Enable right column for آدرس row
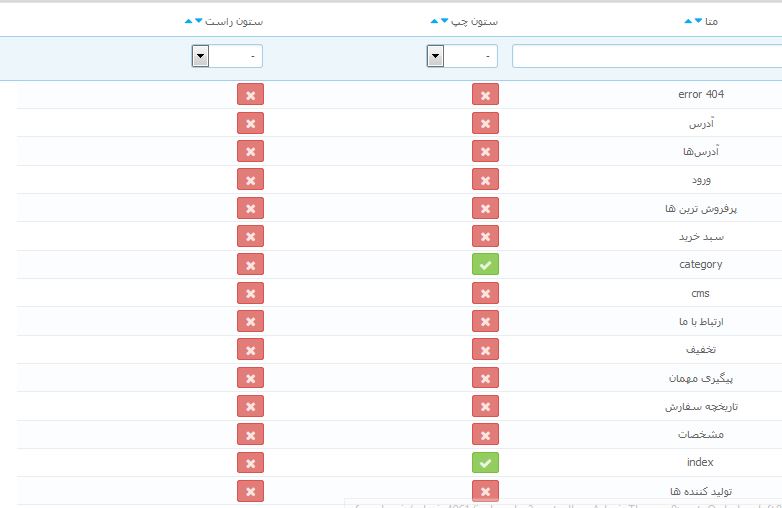782x508 pixels. point(250,123)
